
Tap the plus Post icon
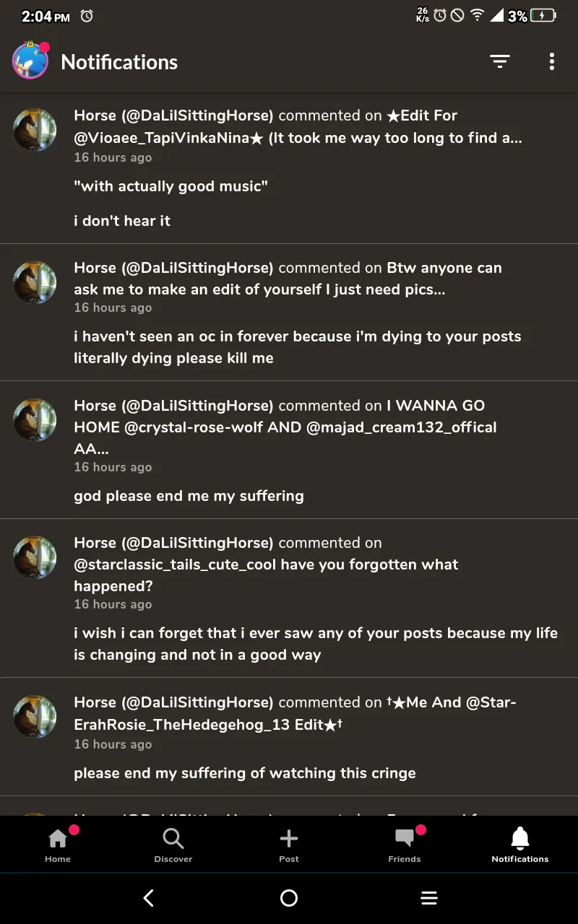click(289, 844)
